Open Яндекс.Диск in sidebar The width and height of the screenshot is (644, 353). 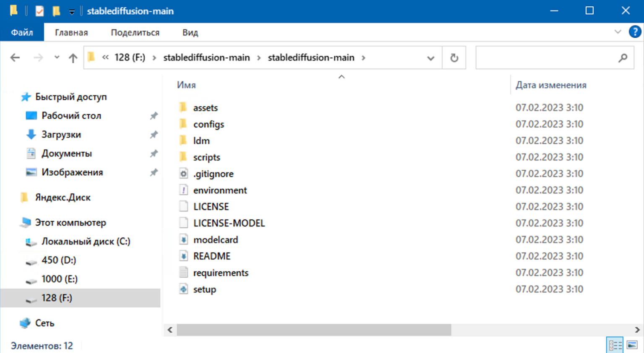point(63,197)
